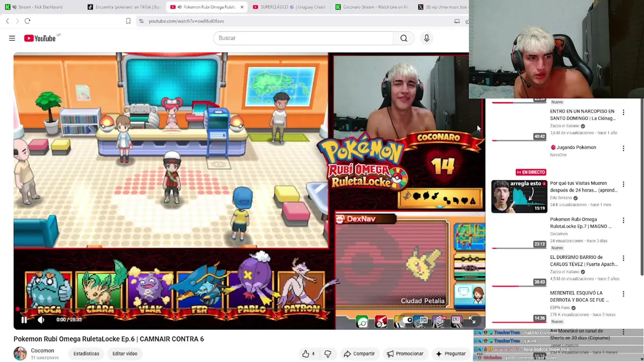Start voice search with microphone icon

pos(427,38)
